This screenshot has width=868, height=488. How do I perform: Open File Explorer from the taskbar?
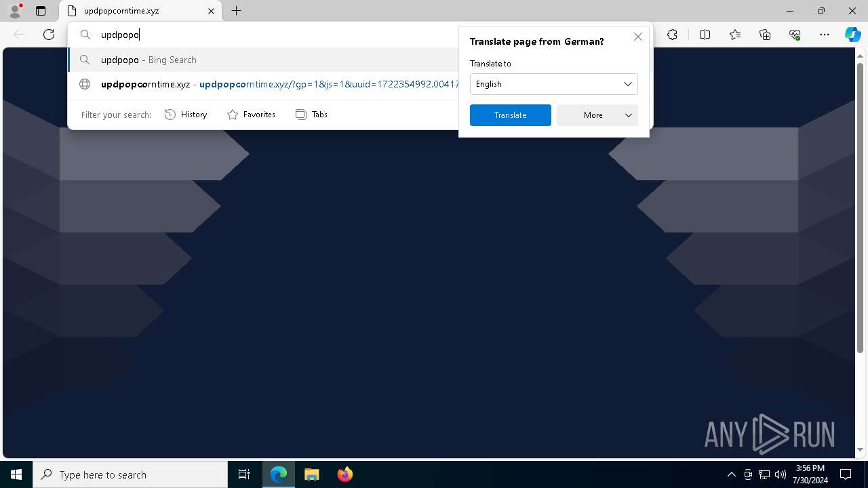click(x=311, y=474)
